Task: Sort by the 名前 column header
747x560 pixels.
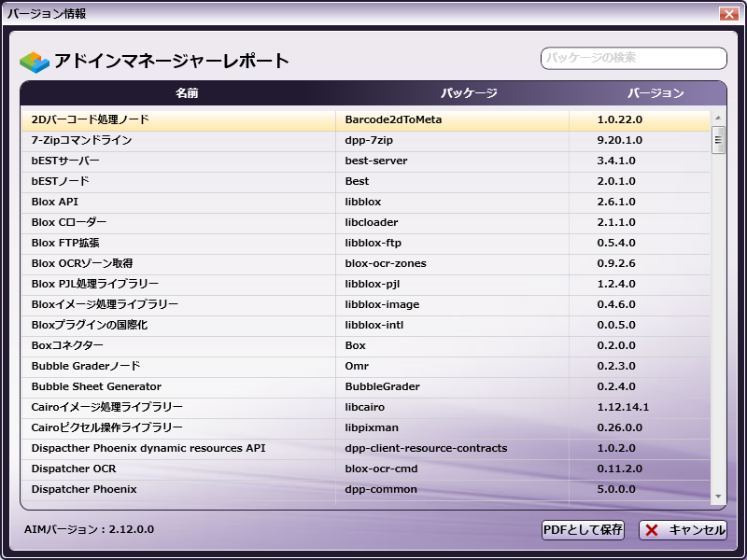Action: click(x=187, y=93)
